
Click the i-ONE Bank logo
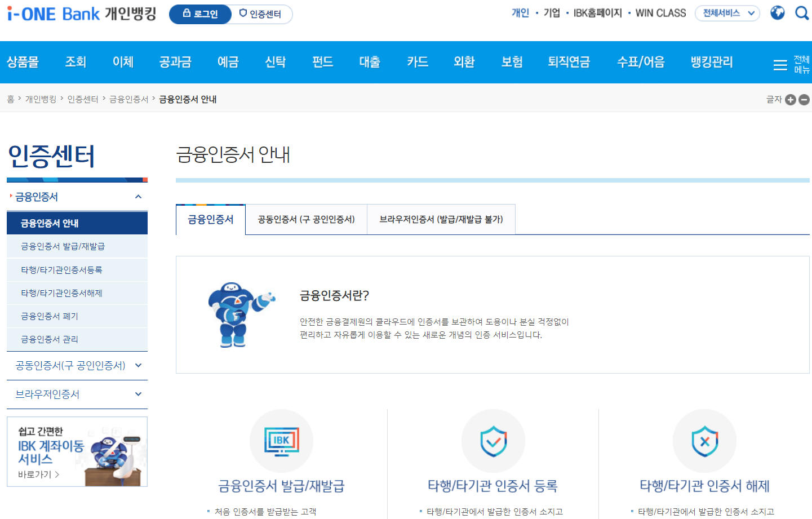[x=82, y=14]
